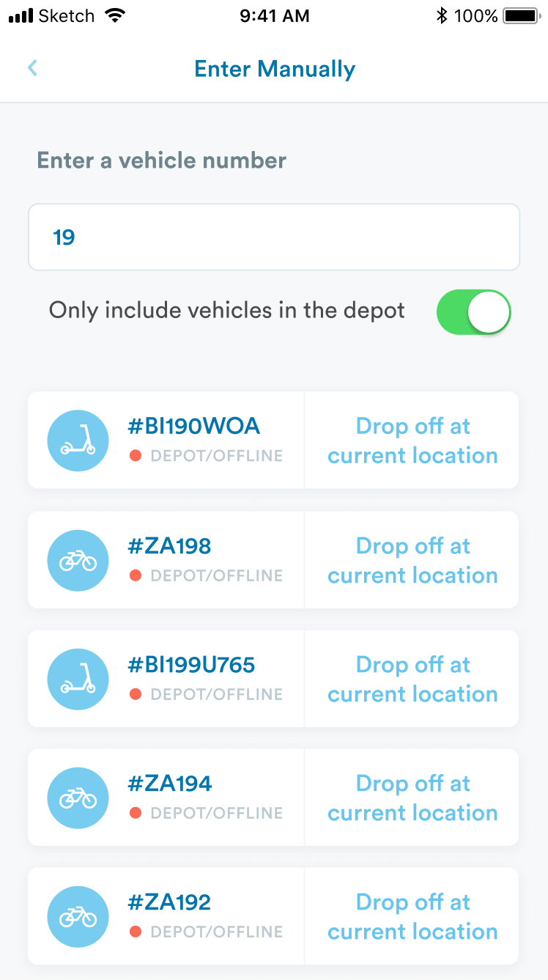The image size is (548, 980).
Task: Tap the bicycle icon for #ZA194
Action: [x=78, y=798]
